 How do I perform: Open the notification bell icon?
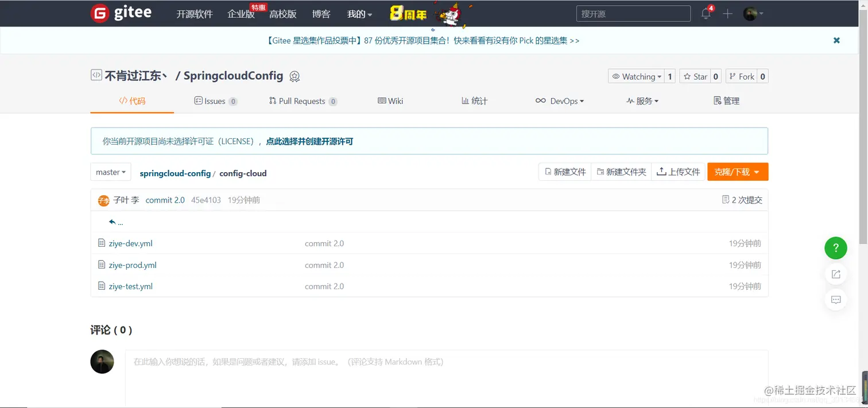(706, 14)
